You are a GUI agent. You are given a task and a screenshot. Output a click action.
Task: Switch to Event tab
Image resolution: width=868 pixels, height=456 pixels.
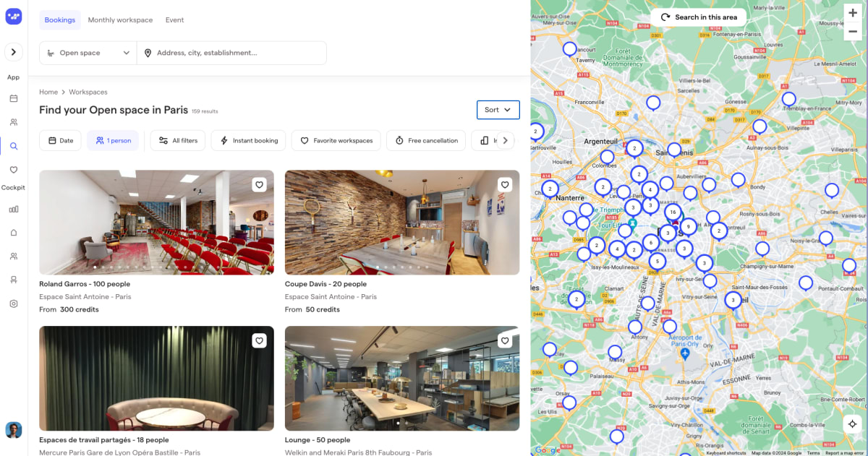174,20
